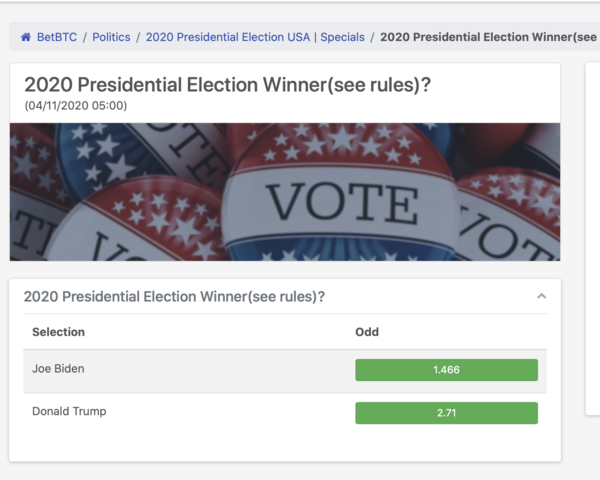Click the white side panel on right
The image size is (600, 480).
point(593,238)
